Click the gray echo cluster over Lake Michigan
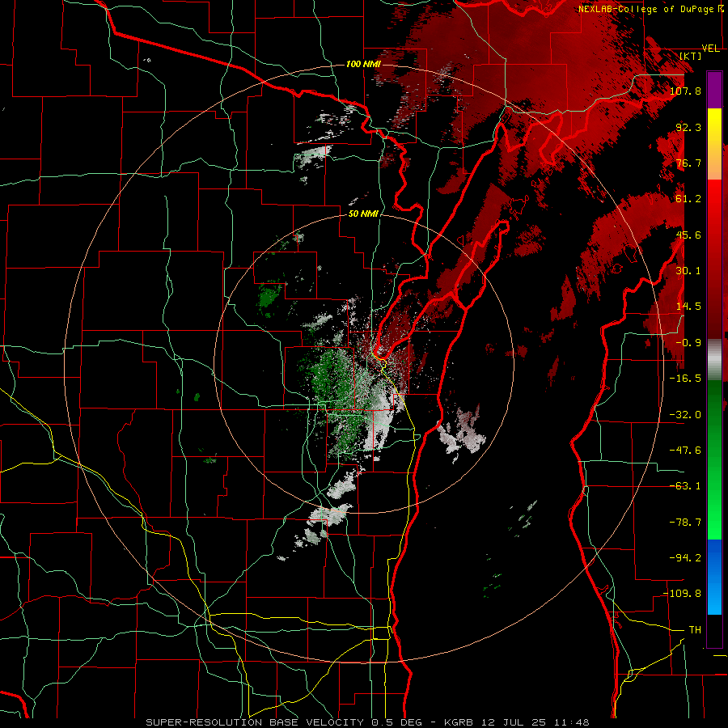 pos(462,434)
